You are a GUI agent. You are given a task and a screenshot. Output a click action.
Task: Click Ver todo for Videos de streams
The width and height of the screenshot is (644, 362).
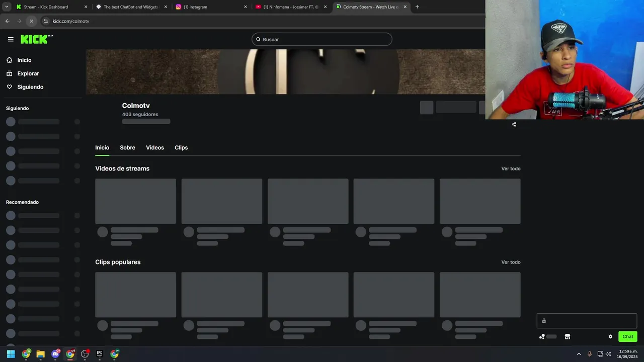[511, 169]
